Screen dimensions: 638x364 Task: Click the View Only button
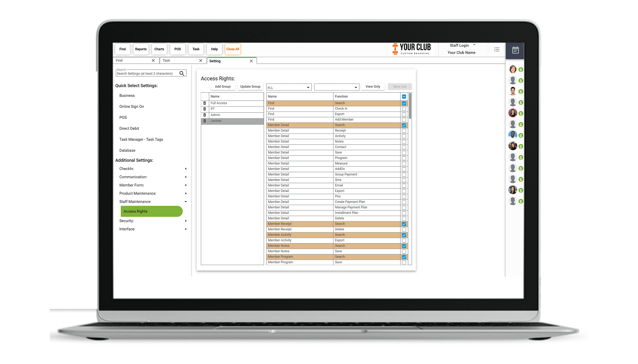(373, 86)
